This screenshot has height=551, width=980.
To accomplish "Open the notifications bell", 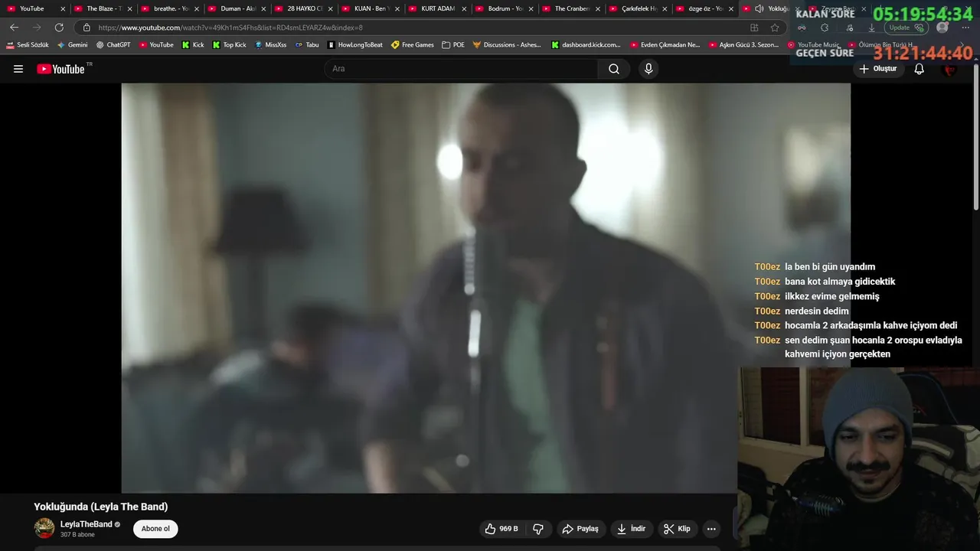I will [919, 69].
